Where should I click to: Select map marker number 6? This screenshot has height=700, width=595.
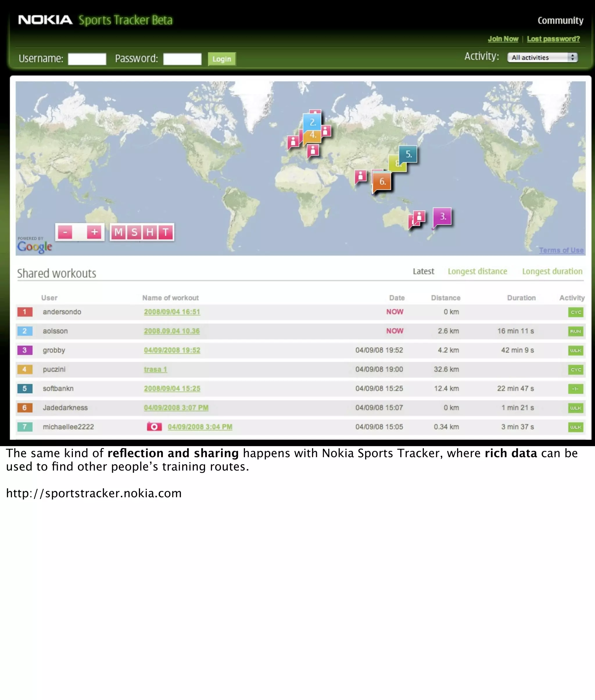tap(382, 182)
